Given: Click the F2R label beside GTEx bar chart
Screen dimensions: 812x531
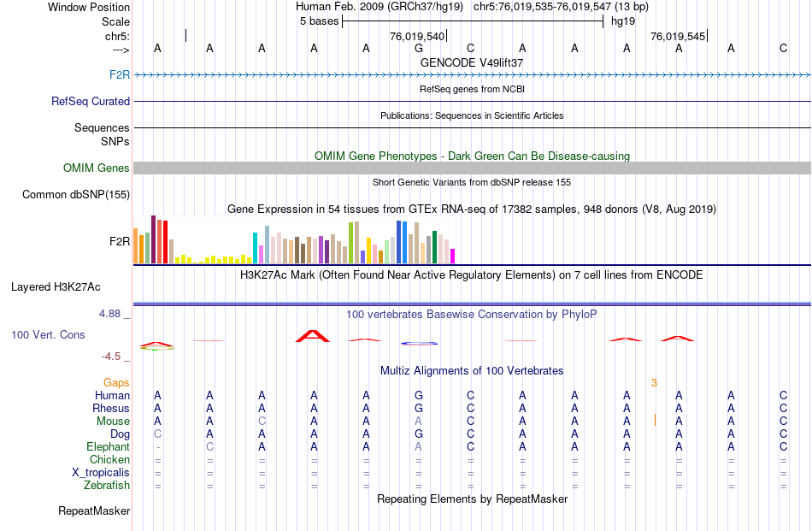Looking at the screenshot, I should pyautogui.click(x=120, y=241).
